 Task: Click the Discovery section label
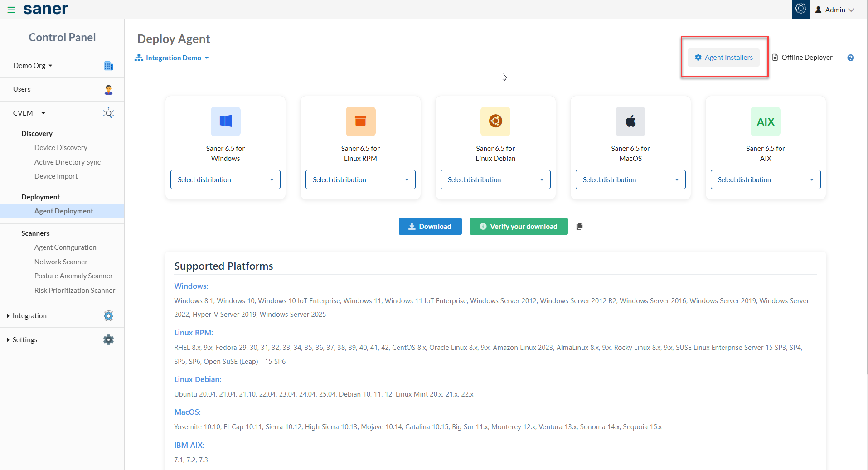(x=37, y=133)
